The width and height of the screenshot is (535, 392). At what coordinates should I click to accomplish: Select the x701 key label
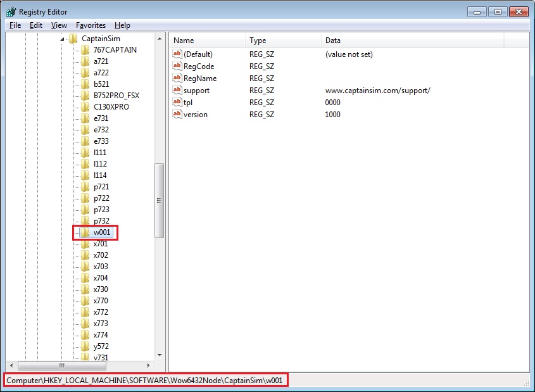(101, 244)
